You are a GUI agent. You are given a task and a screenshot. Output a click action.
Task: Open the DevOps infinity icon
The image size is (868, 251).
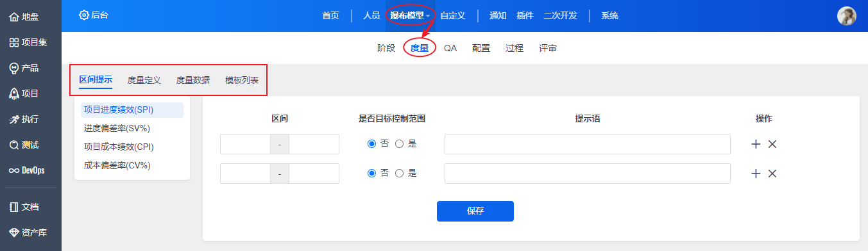[14, 170]
